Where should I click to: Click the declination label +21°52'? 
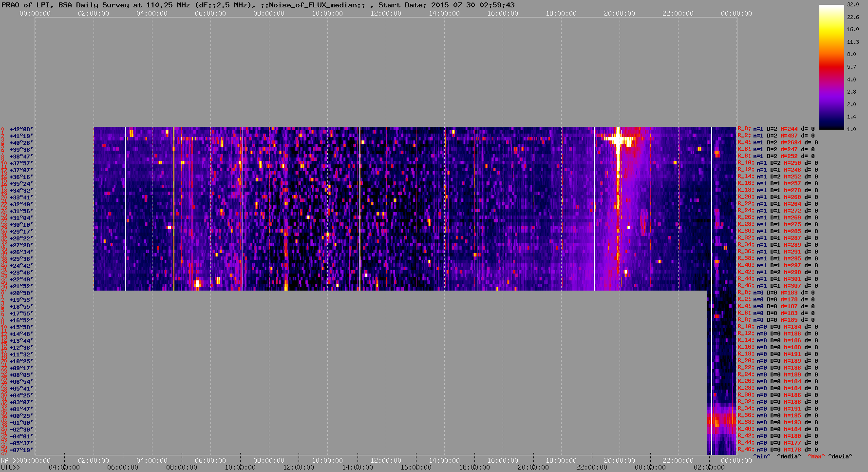pyautogui.click(x=21, y=286)
